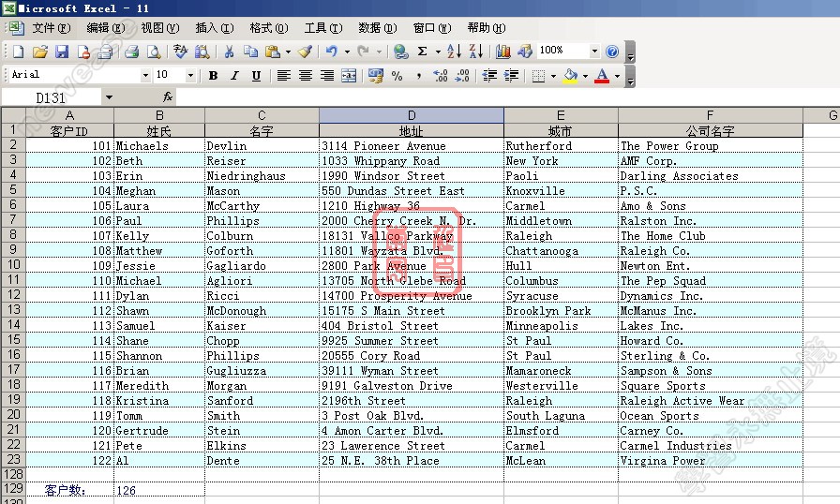Open the Name Box dropdown arrow
The width and height of the screenshot is (840, 504).
point(109,97)
